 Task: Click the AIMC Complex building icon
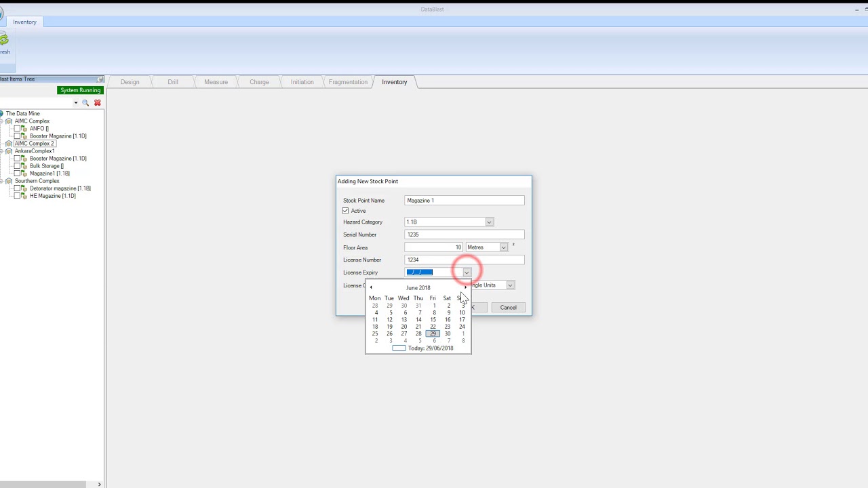tap(9, 121)
